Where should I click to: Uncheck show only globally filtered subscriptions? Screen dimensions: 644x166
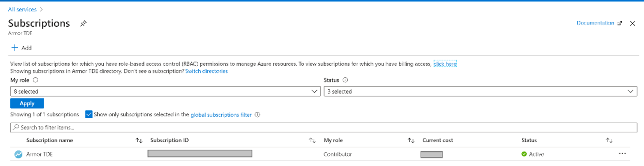pos(89,114)
